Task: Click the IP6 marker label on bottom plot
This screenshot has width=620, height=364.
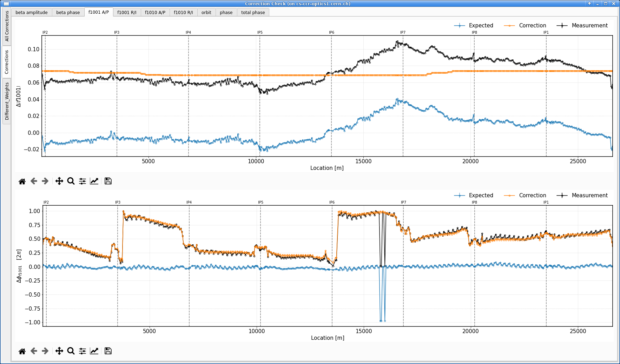Action: [x=332, y=202]
